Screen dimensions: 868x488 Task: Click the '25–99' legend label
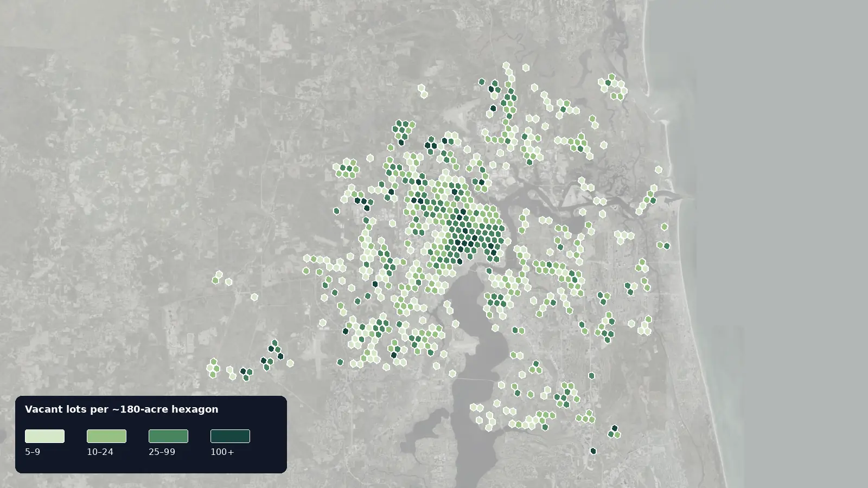[162, 452]
